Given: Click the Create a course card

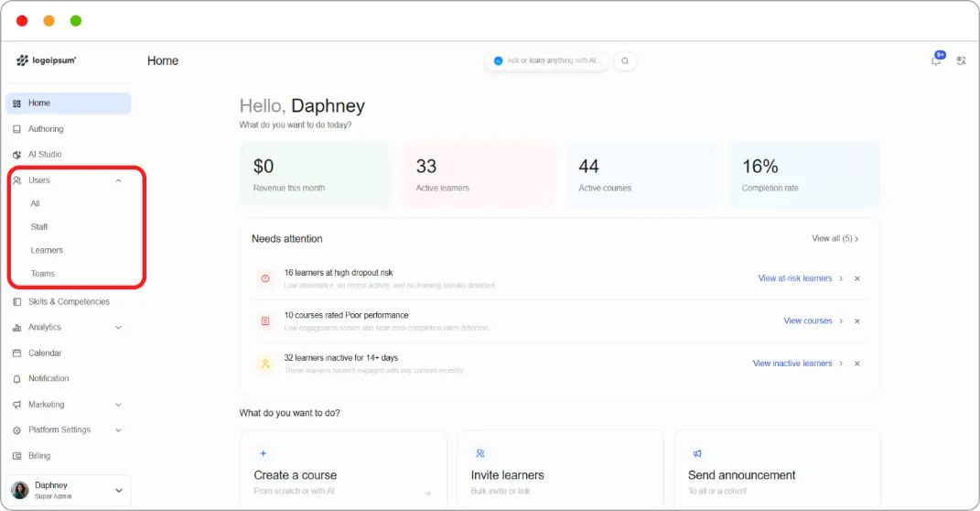Looking at the screenshot, I should pos(343,471).
